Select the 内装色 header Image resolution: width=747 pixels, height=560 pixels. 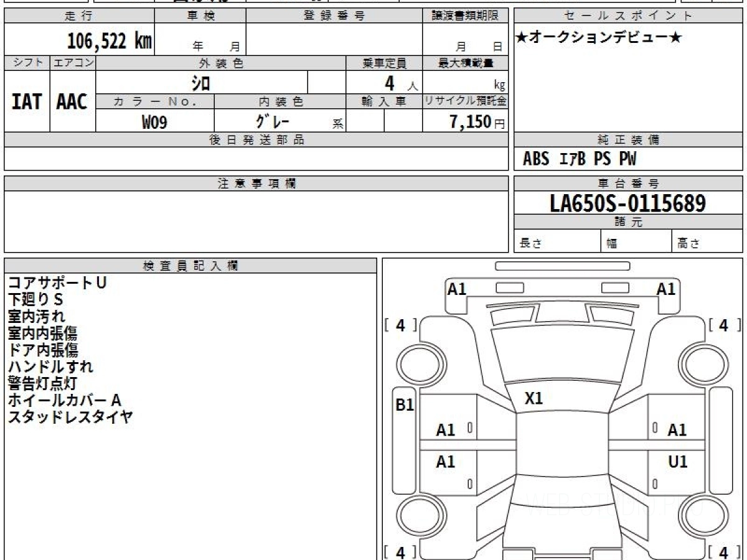[x=280, y=101]
